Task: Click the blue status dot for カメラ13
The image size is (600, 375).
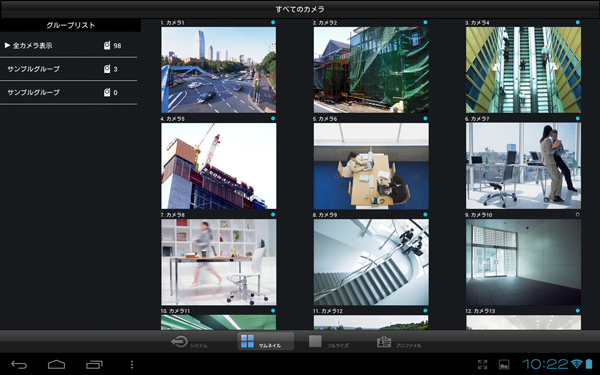Action: coord(577,311)
